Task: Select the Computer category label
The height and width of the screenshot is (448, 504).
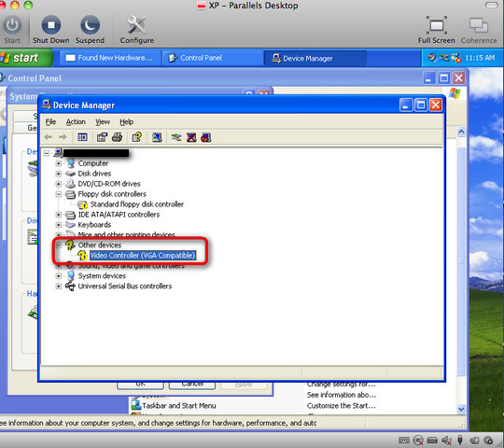Action: 93,163
